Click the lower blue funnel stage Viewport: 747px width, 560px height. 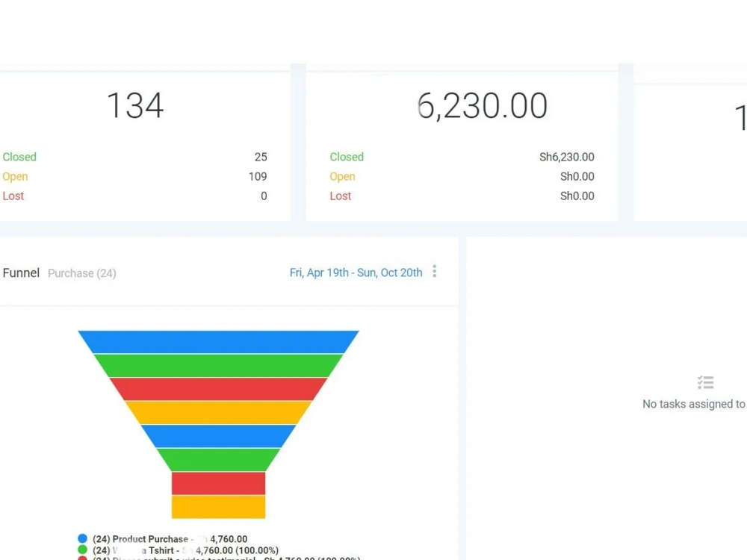tap(218, 436)
